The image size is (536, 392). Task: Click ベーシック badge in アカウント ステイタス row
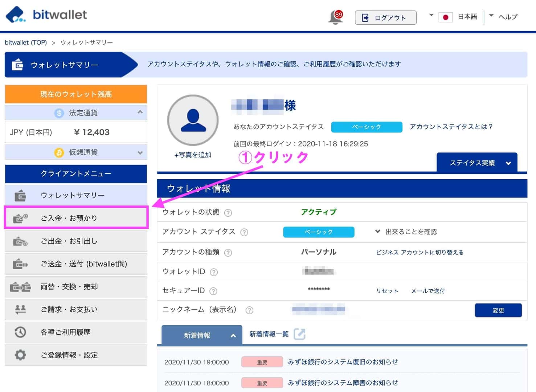click(x=319, y=232)
